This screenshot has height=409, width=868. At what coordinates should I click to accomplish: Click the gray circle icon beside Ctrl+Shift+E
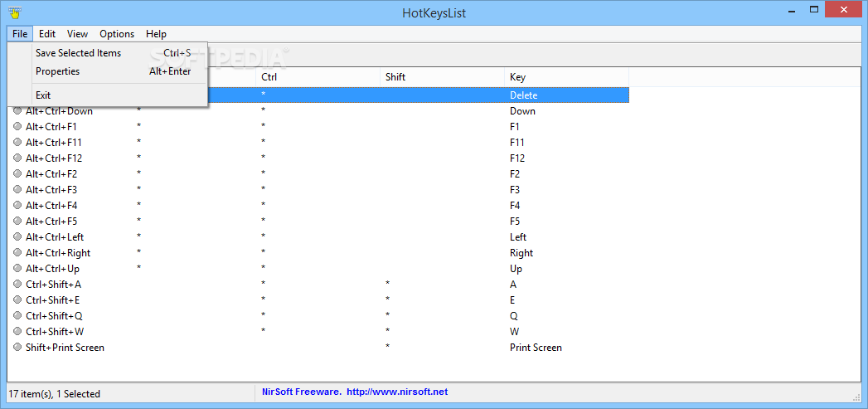pos(17,299)
